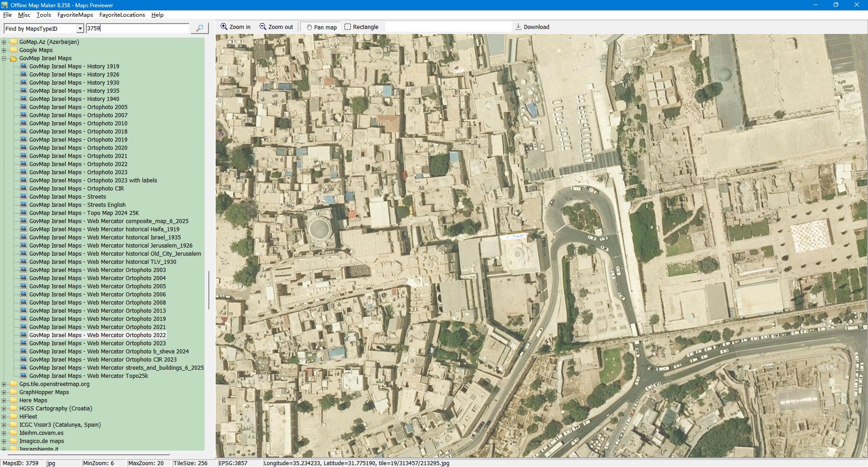This screenshot has height=467, width=868.
Task: Click the GraphHopper Maps folder icon
Action: [x=14, y=392]
